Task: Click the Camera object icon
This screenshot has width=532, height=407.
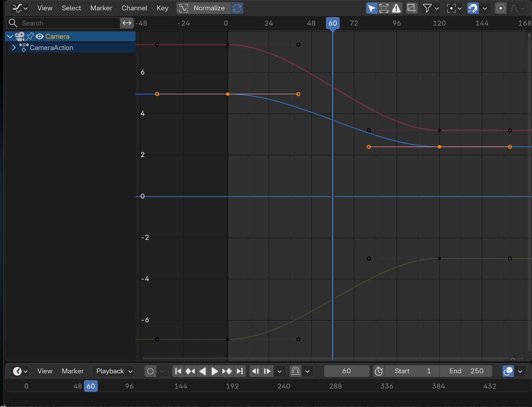Action: (x=20, y=36)
